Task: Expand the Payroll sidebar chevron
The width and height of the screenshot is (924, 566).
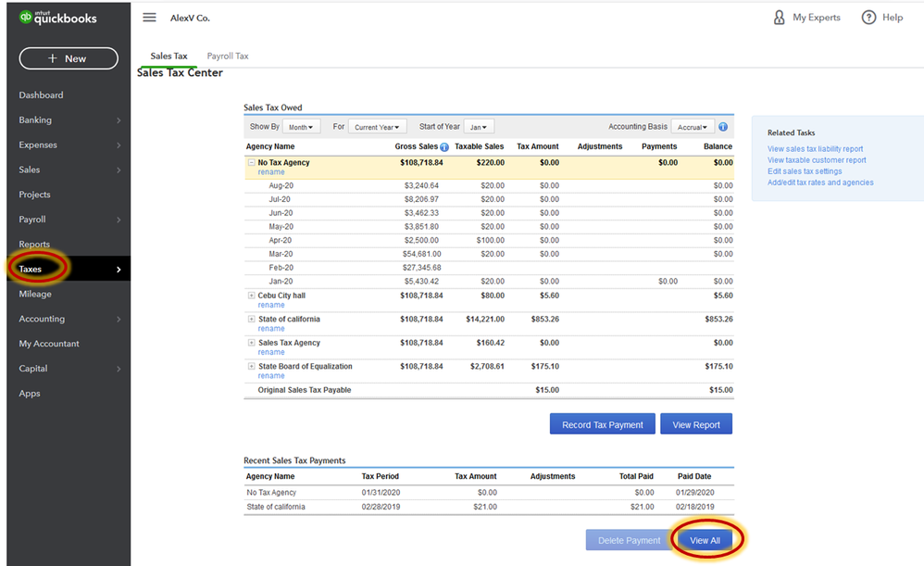Action: point(119,220)
